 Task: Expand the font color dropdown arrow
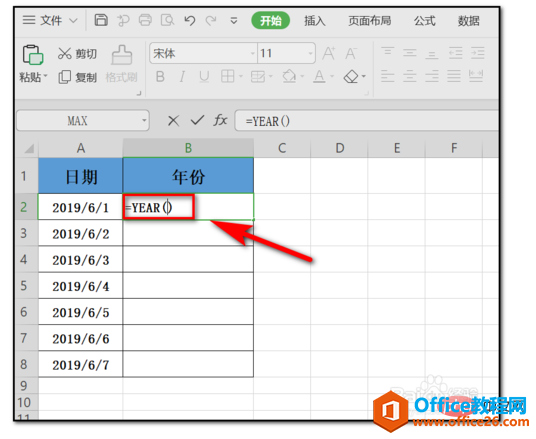pyautogui.click(x=332, y=76)
